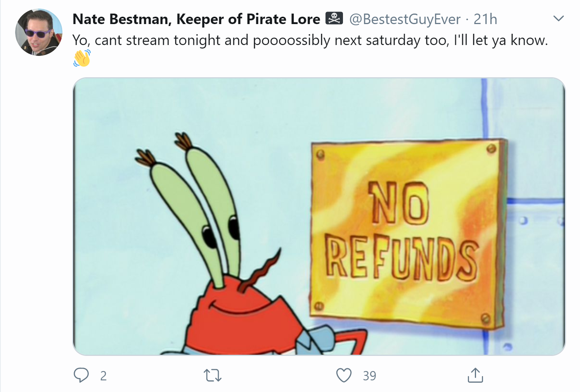Click the pirate flag emoji beside name
Screen dimensions: 580x392
pos(334,19)
